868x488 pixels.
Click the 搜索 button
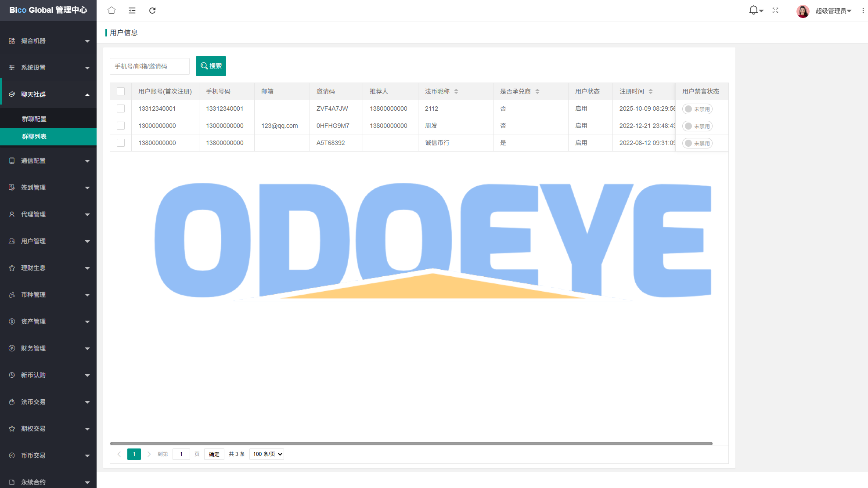211,66
